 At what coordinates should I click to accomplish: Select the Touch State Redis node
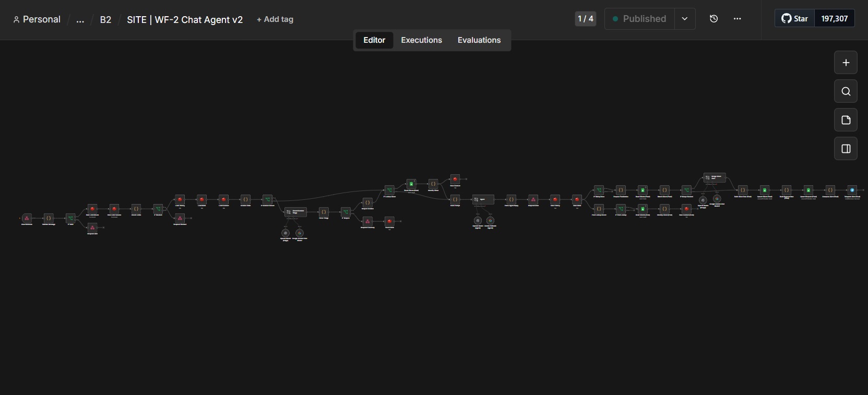389,221
